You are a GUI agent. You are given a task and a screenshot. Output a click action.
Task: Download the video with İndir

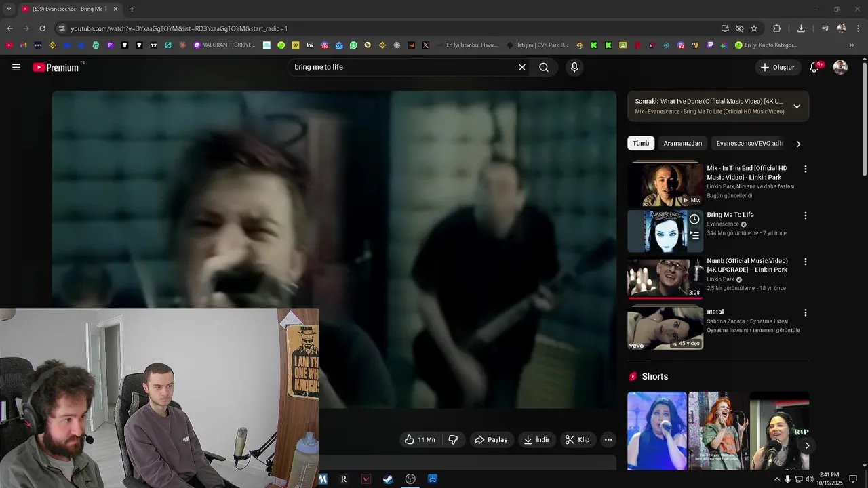(536, 440)
